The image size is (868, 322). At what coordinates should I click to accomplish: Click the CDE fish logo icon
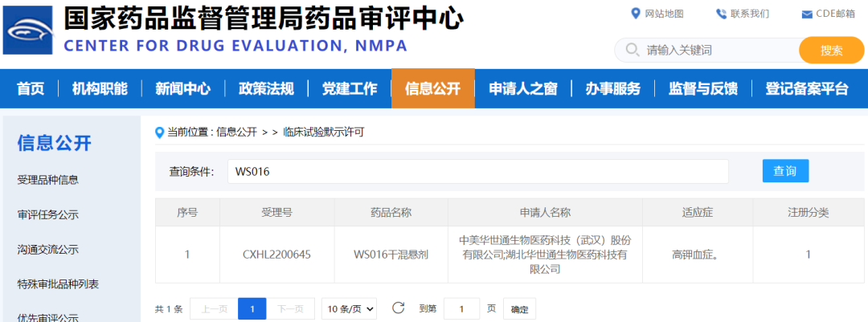tap(27, 30)
